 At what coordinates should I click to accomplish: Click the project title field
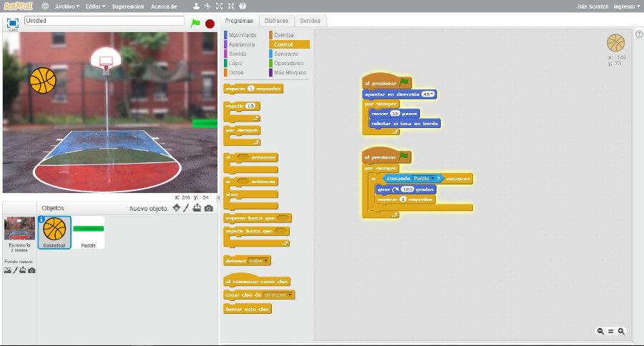click(x=104, y=21)
